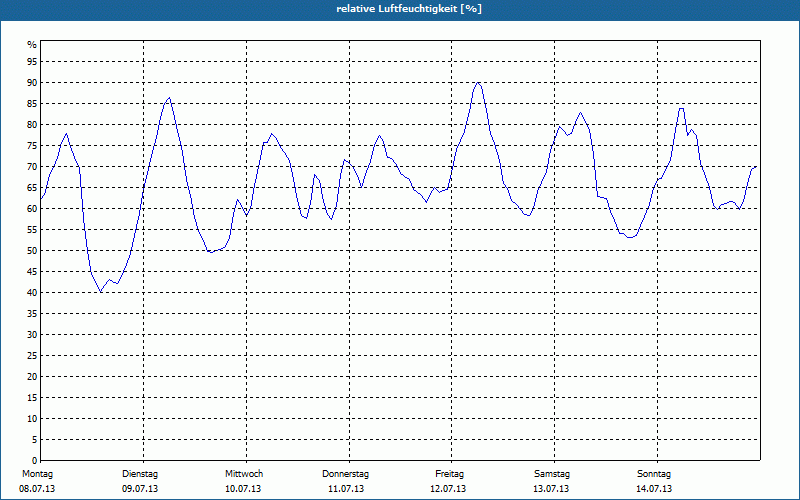Click the '55' y-axis value
The width and height of the screenshot is (800, 500).
(32, 230)
